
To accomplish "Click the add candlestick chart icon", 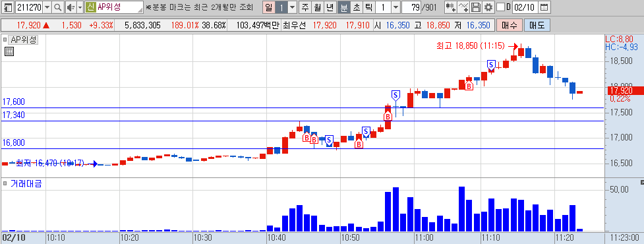I will coord(451,7).
